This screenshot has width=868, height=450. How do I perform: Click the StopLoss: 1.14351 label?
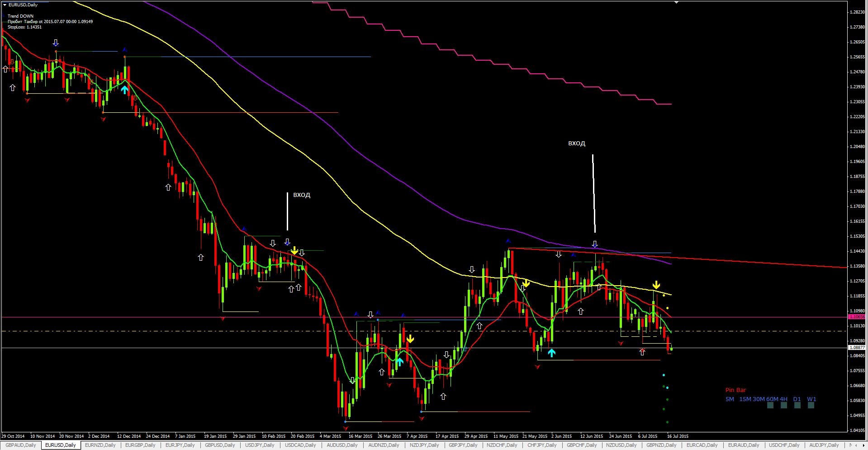coord(24,27)
